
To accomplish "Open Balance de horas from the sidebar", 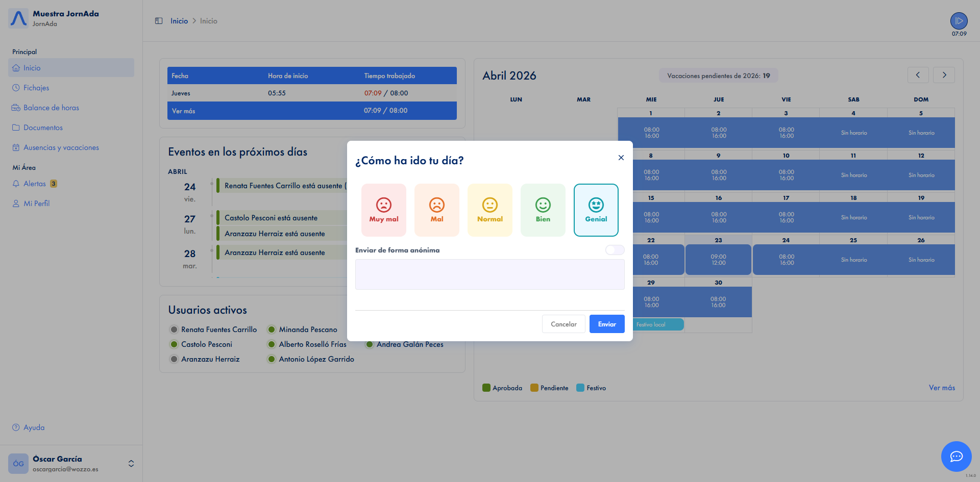I will [x=51, y=108].
